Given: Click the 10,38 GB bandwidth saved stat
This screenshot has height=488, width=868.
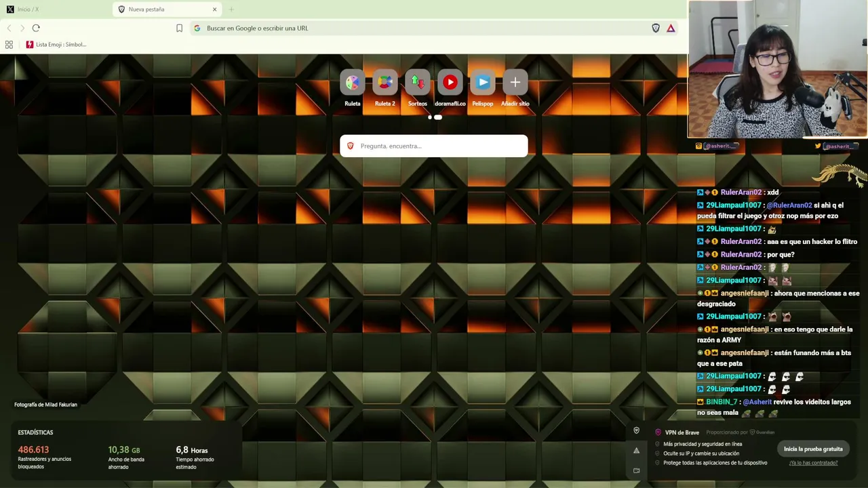Looking at the screenshot, I should (x=126, y=457).
